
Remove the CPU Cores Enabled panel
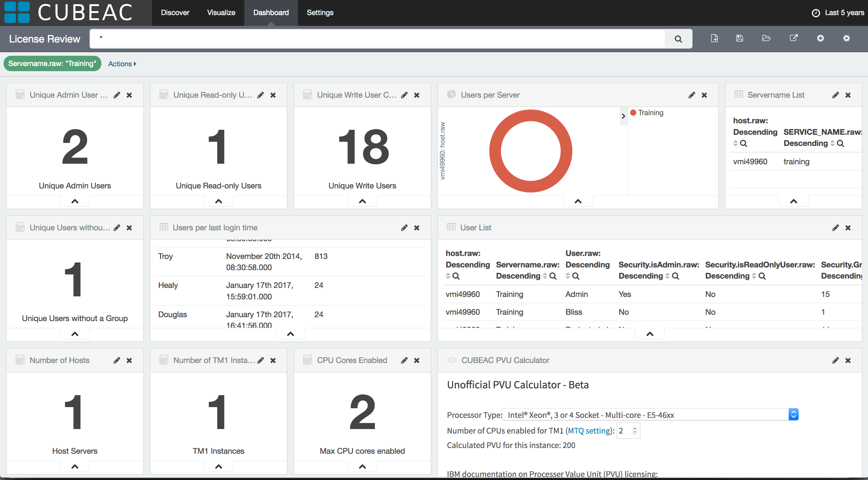[x=417, y=360]
